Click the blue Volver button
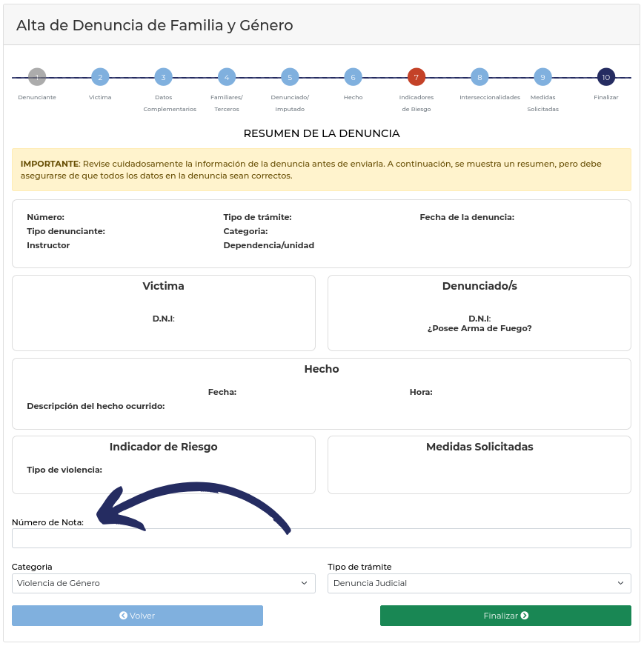Image resolution: width=644 pixels, height=649 pixels. 137,616
